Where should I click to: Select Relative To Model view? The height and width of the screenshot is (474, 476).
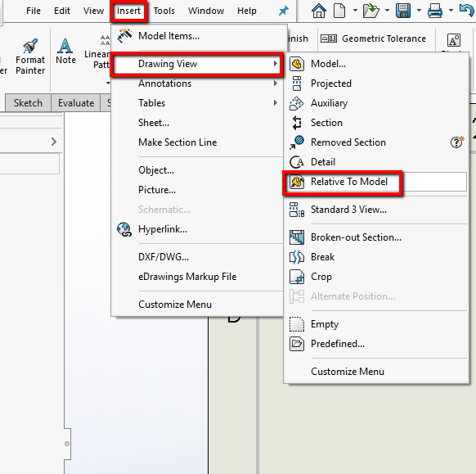(x=375, y=182)
